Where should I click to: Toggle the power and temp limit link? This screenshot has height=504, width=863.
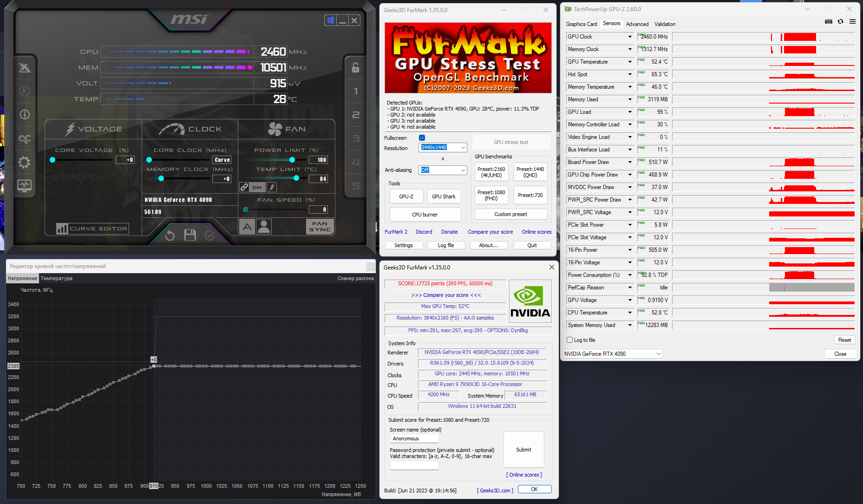tap(244, 187)
